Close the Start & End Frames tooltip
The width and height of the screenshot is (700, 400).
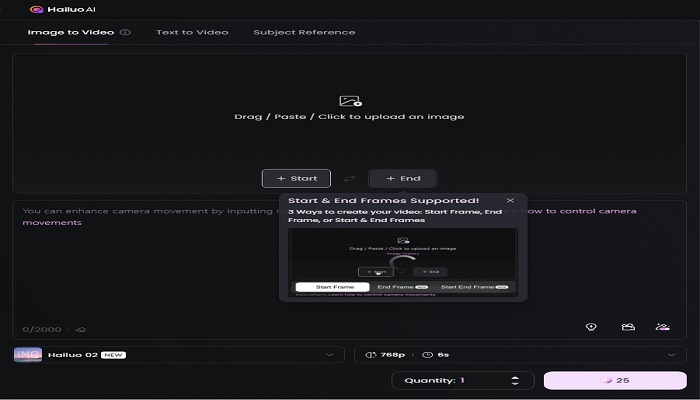coord(510,200)
